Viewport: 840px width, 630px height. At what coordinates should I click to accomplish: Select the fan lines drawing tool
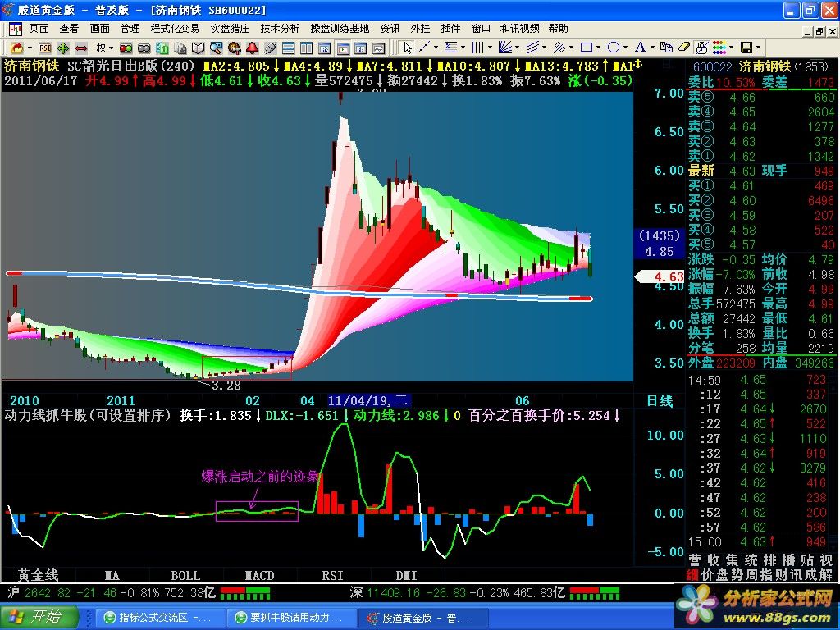coord(505,48)
